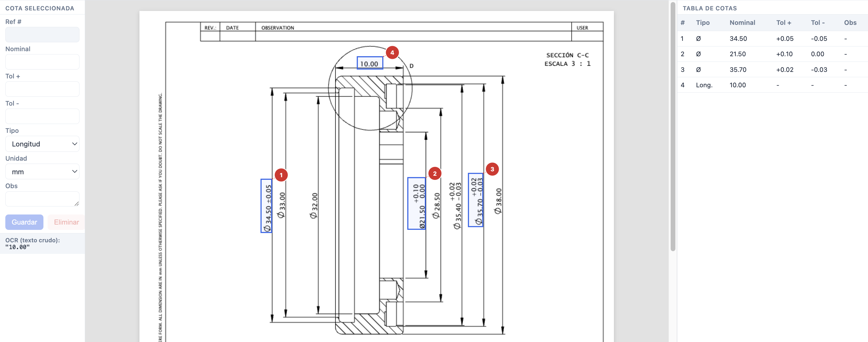This screenshot has height=342, width=868.
Task: Click the OCR raw text "10.00"
Action: 17,247
